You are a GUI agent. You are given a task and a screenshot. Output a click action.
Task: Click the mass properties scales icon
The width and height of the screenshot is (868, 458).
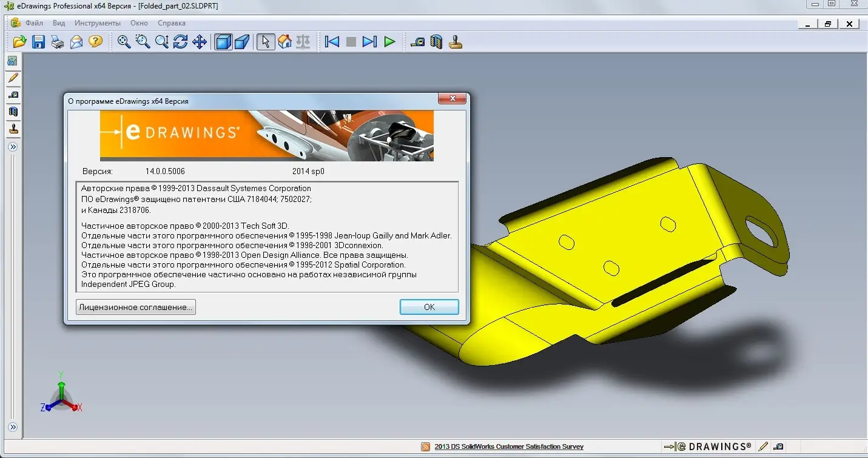click(303, 42)
